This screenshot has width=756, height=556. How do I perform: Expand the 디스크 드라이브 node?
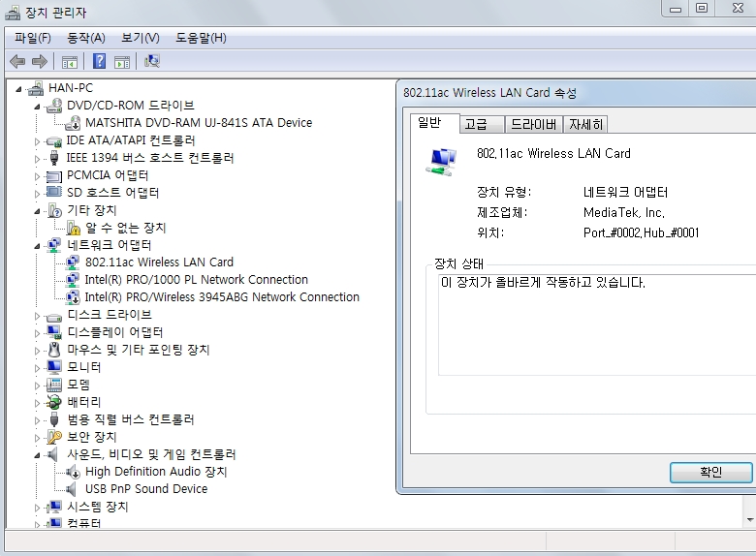point(37,316)
